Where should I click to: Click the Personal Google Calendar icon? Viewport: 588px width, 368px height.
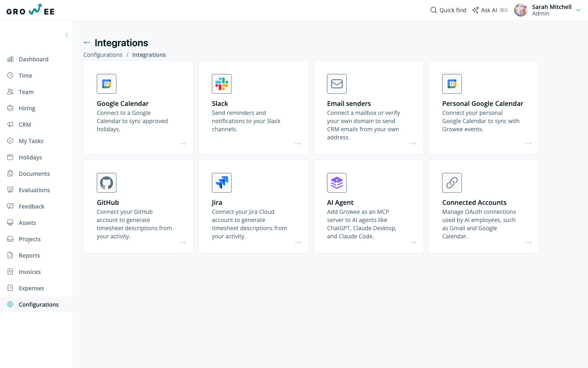click(452, 84)
